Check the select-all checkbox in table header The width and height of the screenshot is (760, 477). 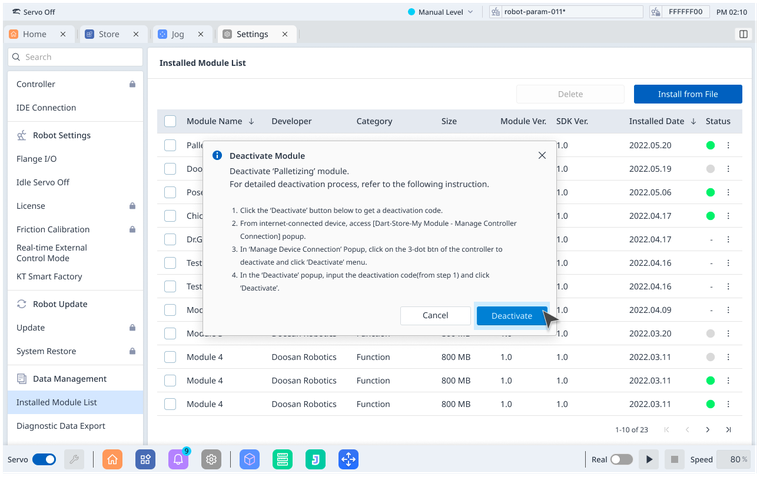coord(170,121)
